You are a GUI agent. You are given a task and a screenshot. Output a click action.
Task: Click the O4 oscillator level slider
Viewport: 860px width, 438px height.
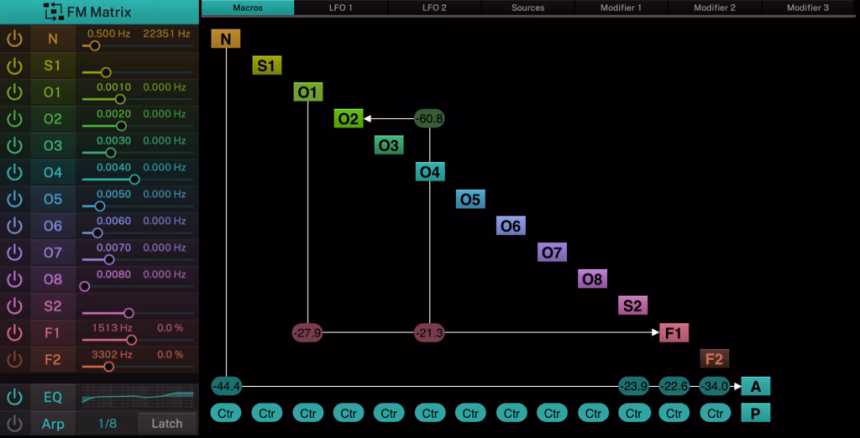(134, 180)
